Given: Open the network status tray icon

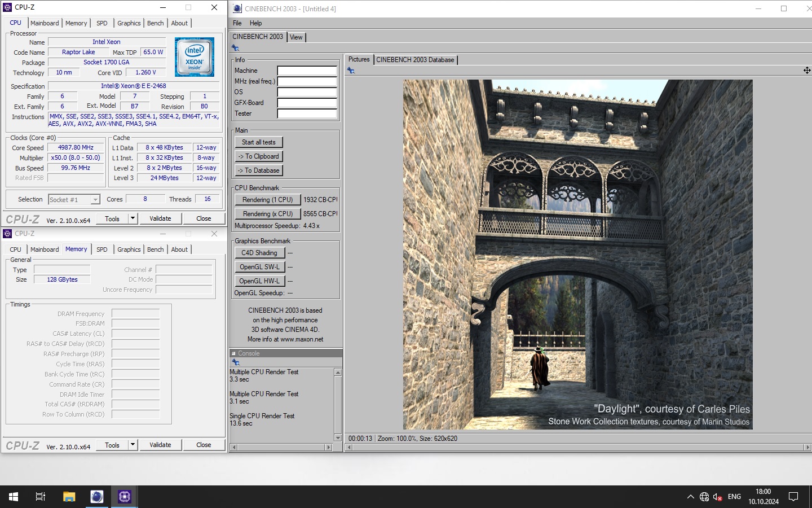Looking at the screenshot, I should pyautogui.click(x=704, y=497).
